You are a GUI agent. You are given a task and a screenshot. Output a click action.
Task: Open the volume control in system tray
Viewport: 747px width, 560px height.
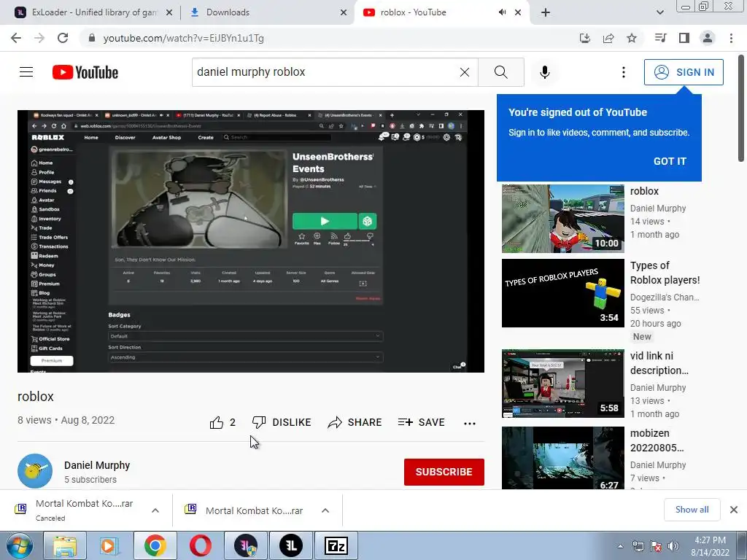click(x=673, y=546)
